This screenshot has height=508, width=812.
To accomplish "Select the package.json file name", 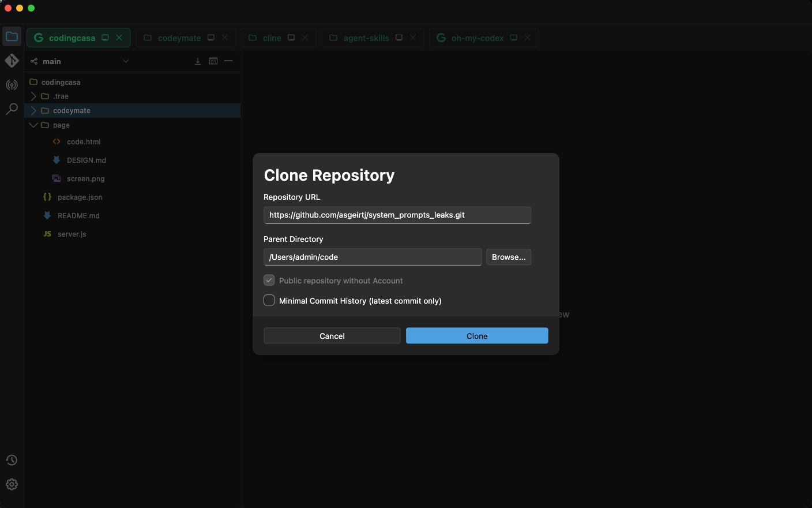I will tap(80, 197).
